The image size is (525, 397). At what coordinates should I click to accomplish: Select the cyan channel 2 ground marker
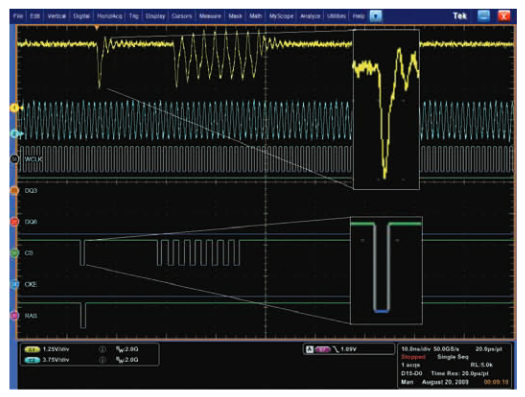pos(14,134)
